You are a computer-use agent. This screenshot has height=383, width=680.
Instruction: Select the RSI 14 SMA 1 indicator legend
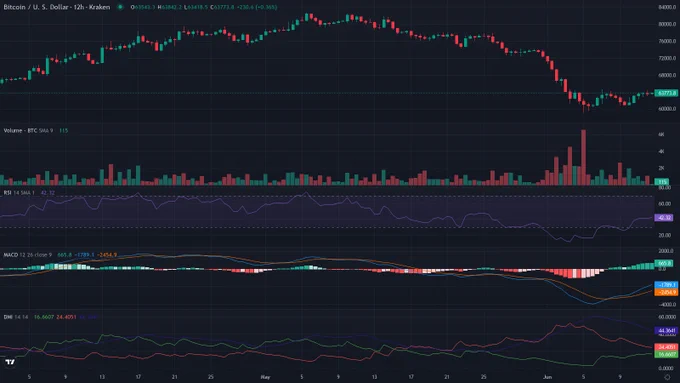point(19,193)
